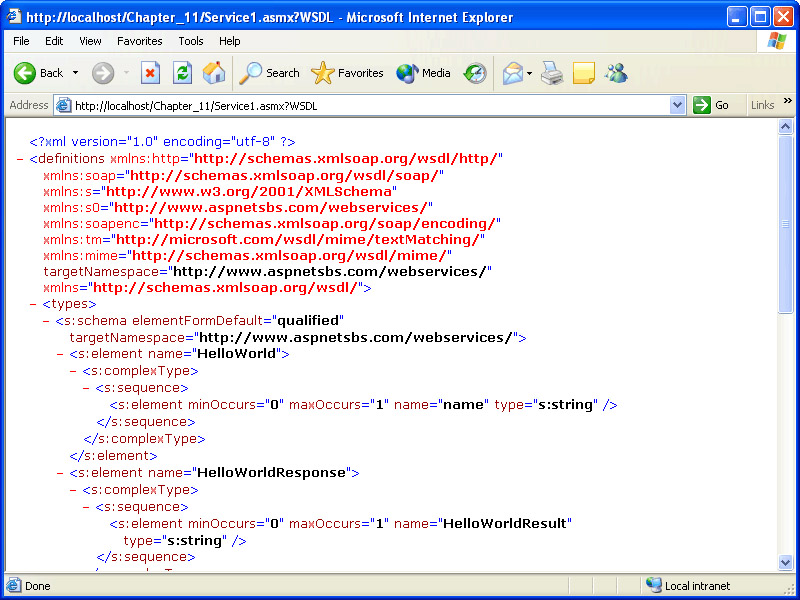Collapse the definitions XML node

click(21, 158)
